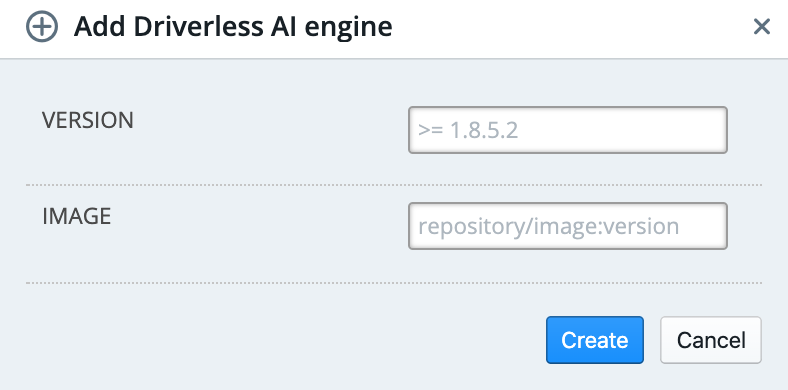Click the dotted separator below IMAGE row
Screen dimensions: 788x390
394,283
